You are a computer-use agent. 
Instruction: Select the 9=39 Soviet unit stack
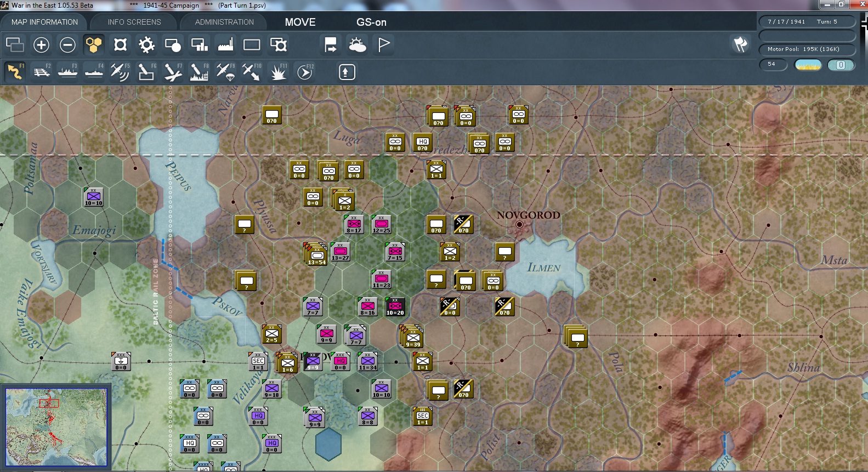[412, 337]
